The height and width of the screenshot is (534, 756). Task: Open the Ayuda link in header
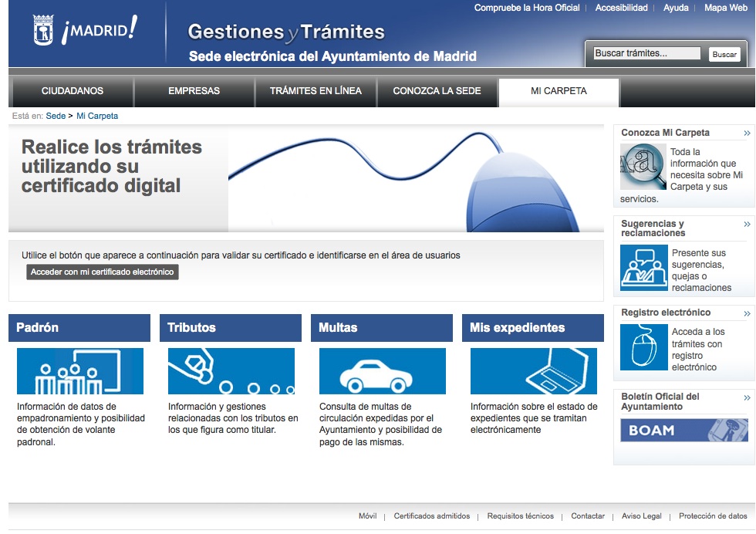coord(676,8)
